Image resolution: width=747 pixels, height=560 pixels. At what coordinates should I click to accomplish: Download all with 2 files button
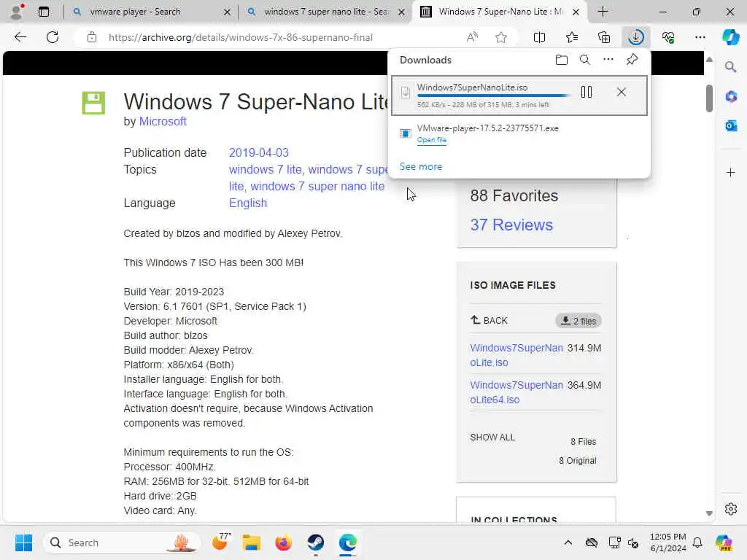tap(578, 321)
